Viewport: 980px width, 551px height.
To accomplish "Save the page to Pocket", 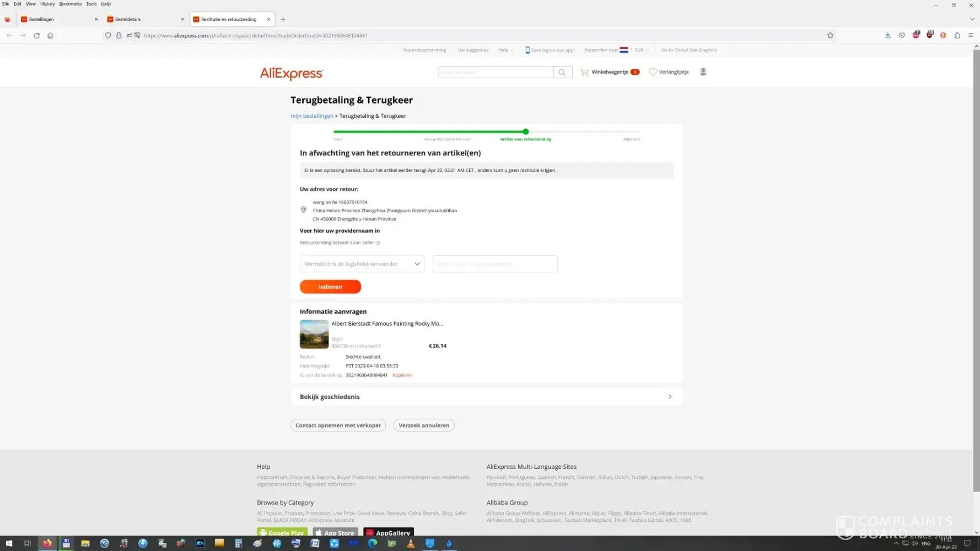I will pos(902,35).
